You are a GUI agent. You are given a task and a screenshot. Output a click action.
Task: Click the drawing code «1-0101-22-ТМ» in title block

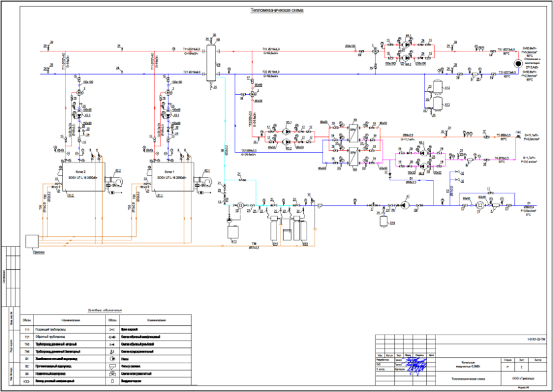coord(536,339)
